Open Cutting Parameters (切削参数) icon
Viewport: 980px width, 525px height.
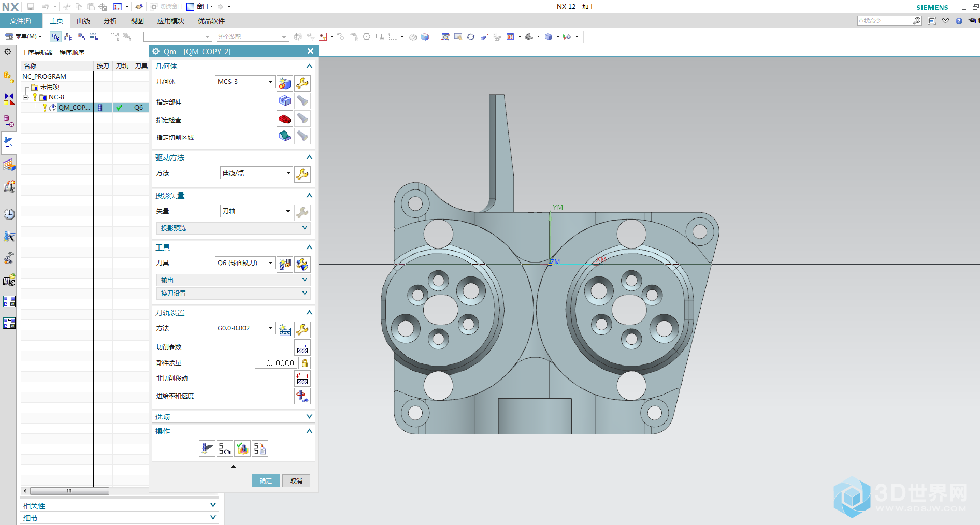(x=302, y=348)
